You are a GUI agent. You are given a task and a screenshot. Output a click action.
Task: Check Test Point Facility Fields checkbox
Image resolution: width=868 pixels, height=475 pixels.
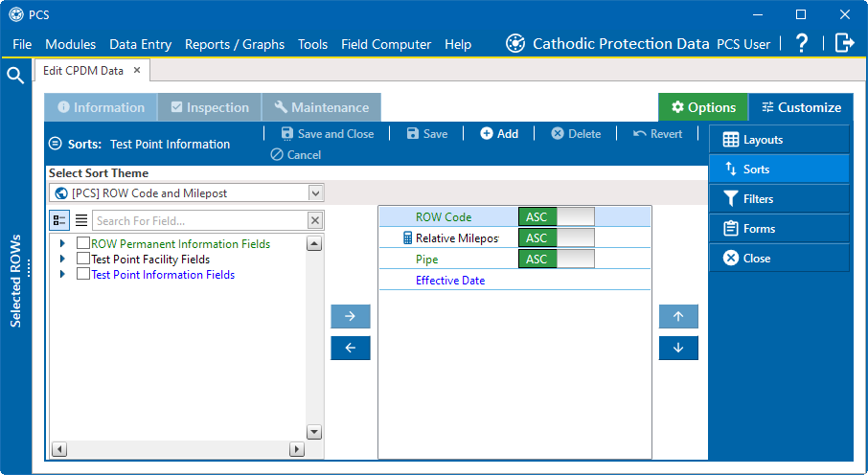tap(83, 260)
